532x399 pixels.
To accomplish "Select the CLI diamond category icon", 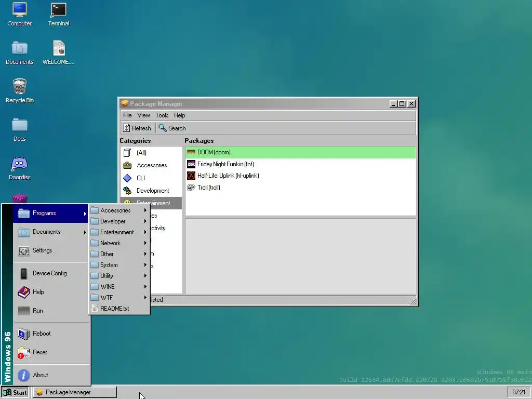I will coord(127,178).
